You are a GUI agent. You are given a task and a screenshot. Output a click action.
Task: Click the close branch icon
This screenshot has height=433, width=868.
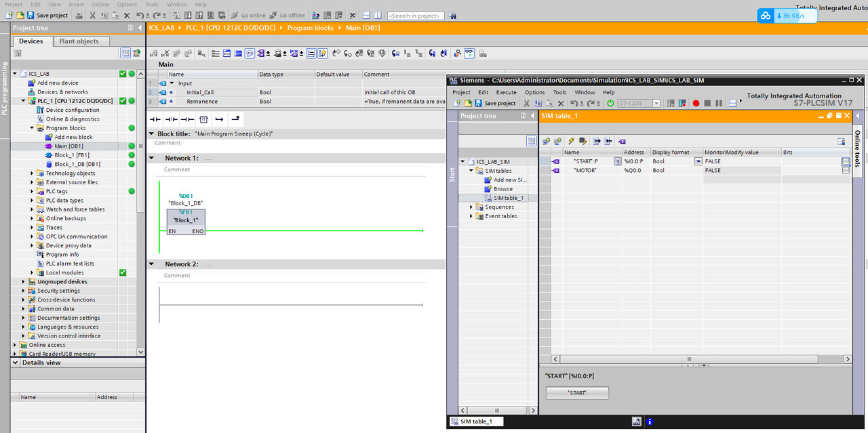click(x=236, y=119)
